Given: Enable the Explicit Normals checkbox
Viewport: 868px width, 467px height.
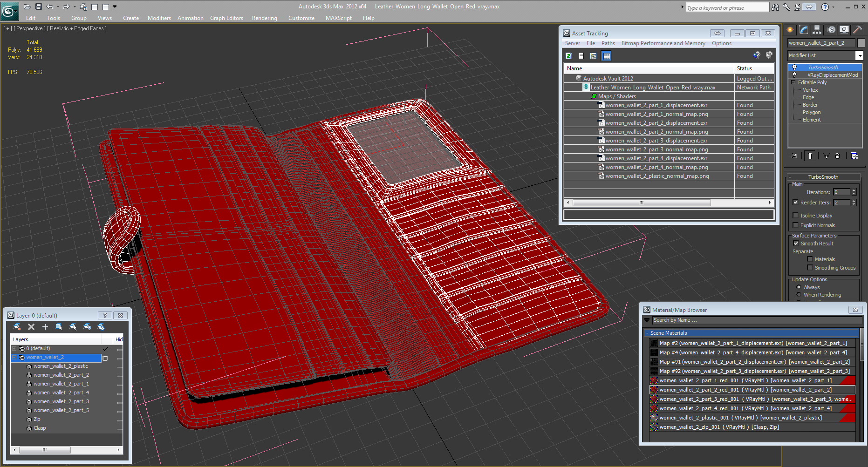Looking at the screenshot, I should 795,225.
